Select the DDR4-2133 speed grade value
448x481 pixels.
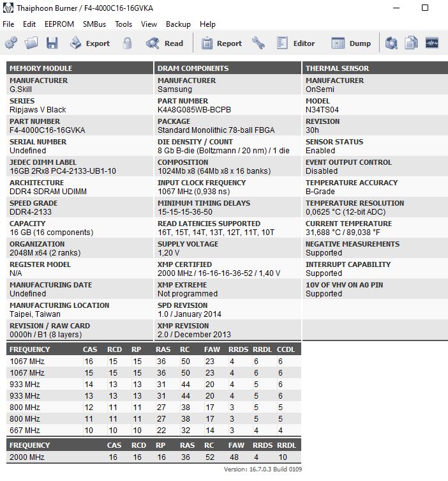(x=31, y=212)
